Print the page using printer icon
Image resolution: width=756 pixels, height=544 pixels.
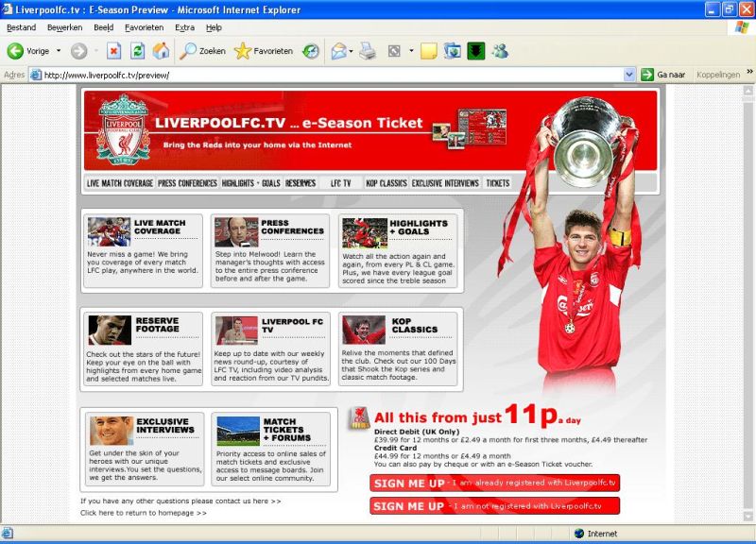point(368,51)
